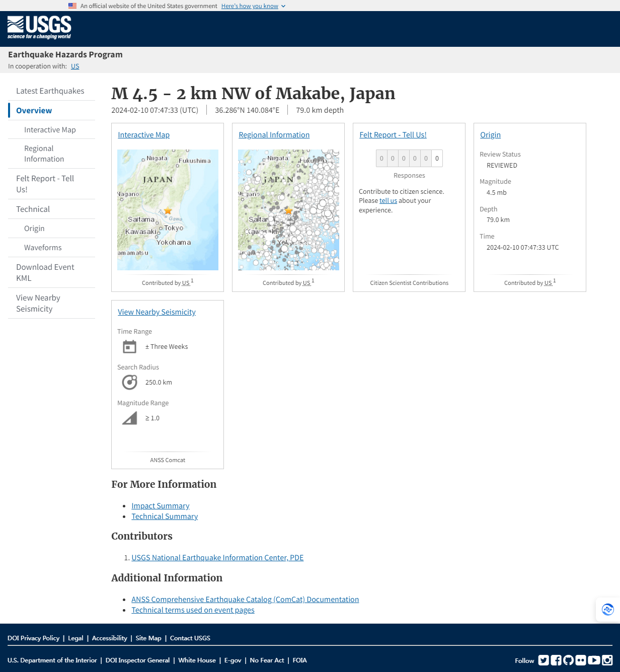The width and height of the screenshot is (620, 672).
Task: Click the US flag icon in banner
Action: 72,6
